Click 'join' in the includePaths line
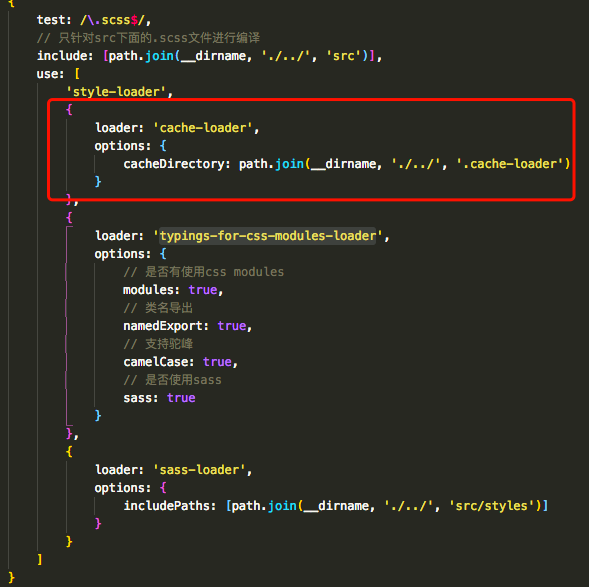This screenshot has width=589, height=587. coord(282,506)
